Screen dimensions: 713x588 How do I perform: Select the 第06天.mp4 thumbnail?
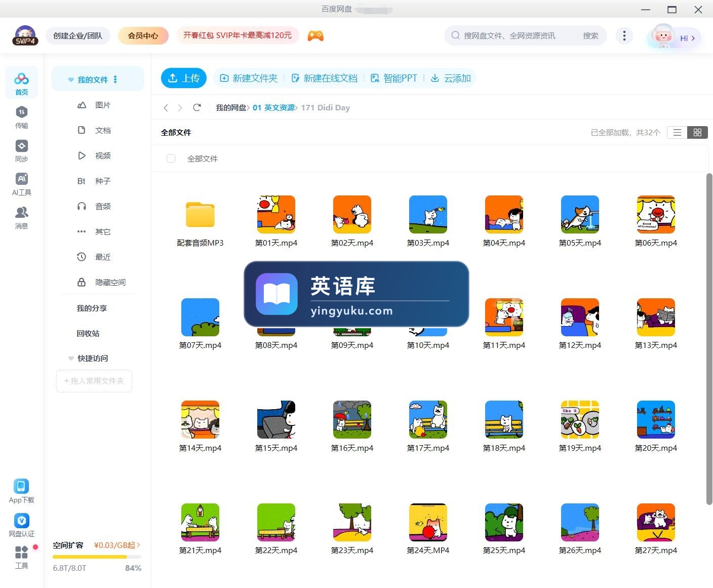click(x=656, y=215)
